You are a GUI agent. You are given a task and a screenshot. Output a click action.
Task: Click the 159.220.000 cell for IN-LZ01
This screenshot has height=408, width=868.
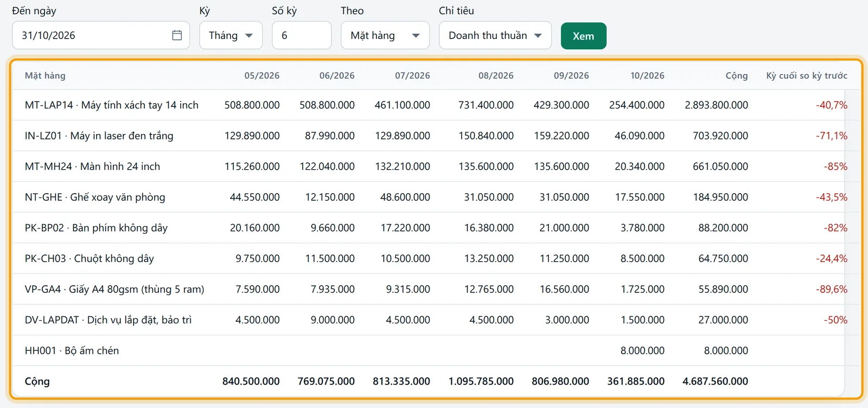561,136
